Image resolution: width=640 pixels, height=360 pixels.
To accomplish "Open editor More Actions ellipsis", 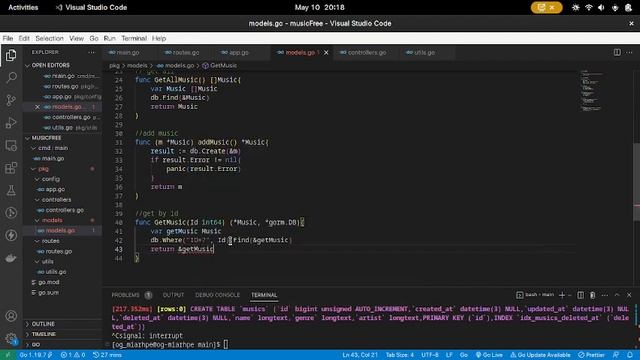I will (x=629, y=52).
